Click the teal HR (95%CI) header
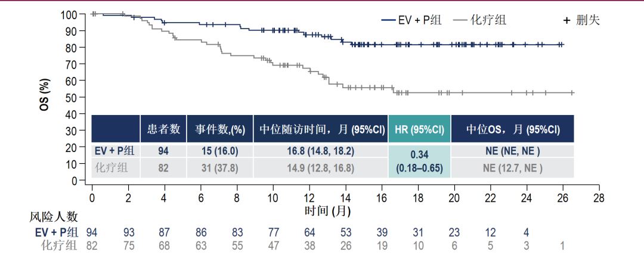 (419, 129)
